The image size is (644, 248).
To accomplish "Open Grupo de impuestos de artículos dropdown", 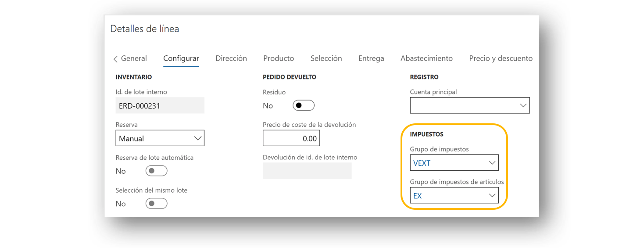I will [x=454, y=195].
